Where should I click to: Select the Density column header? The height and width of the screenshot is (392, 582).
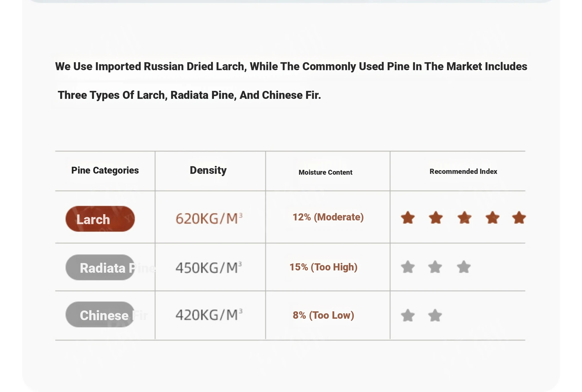208,170
